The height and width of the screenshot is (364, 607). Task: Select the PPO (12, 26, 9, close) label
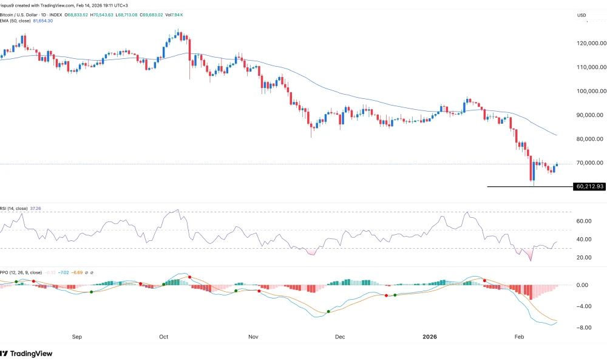pos(21,272)
